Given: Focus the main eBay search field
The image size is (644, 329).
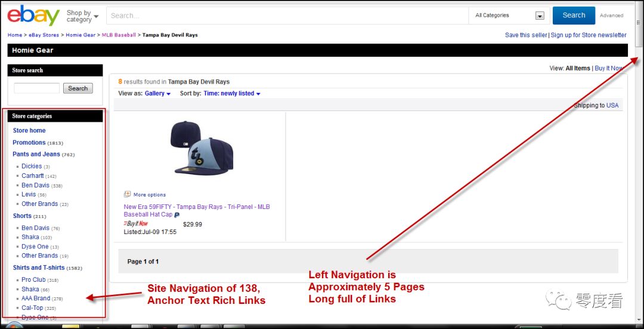Looking at the screenshot, I should [x=287, y=16].
